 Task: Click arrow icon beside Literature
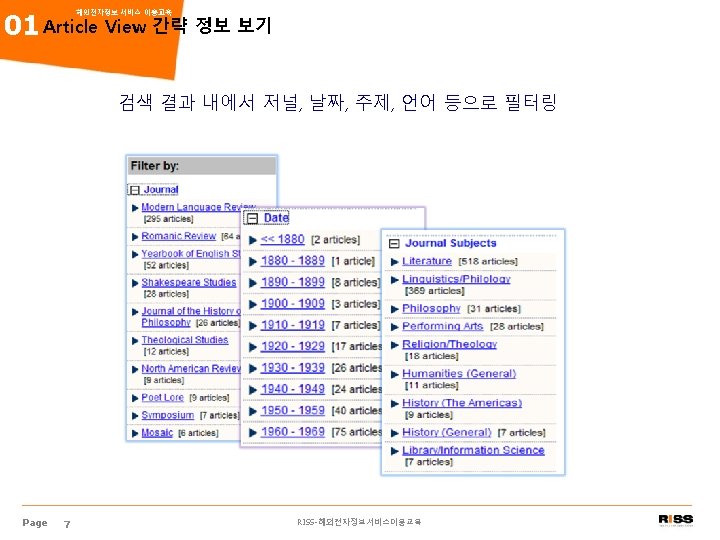point(394,262)
